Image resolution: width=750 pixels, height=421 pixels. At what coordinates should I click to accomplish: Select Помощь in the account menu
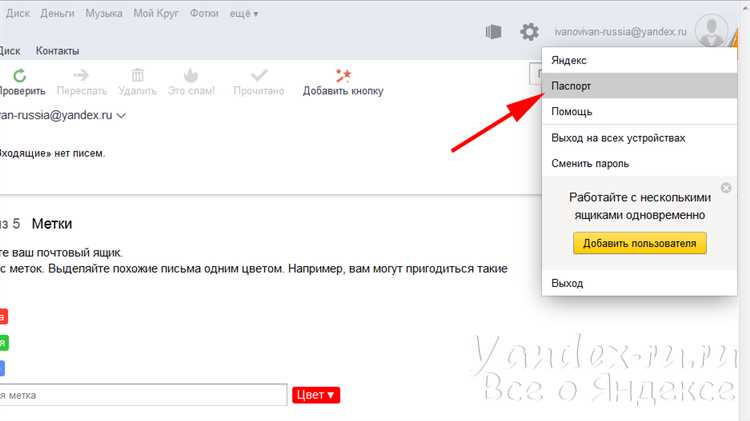[572, 111]
